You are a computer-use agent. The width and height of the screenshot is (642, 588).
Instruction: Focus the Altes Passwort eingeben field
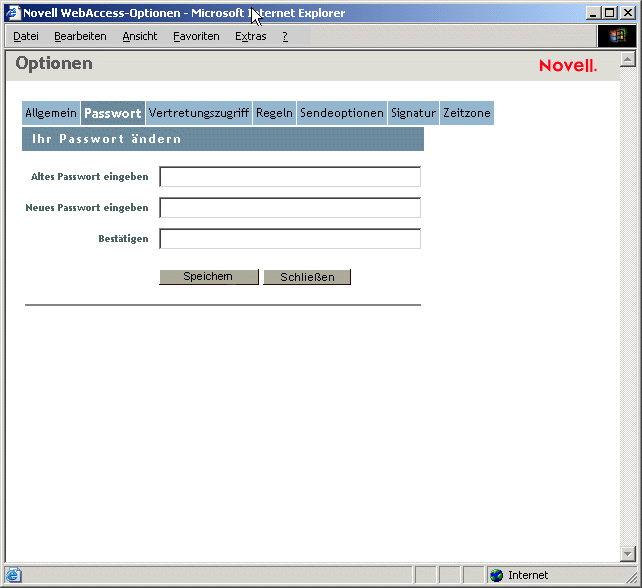click(x=290, y=176)
